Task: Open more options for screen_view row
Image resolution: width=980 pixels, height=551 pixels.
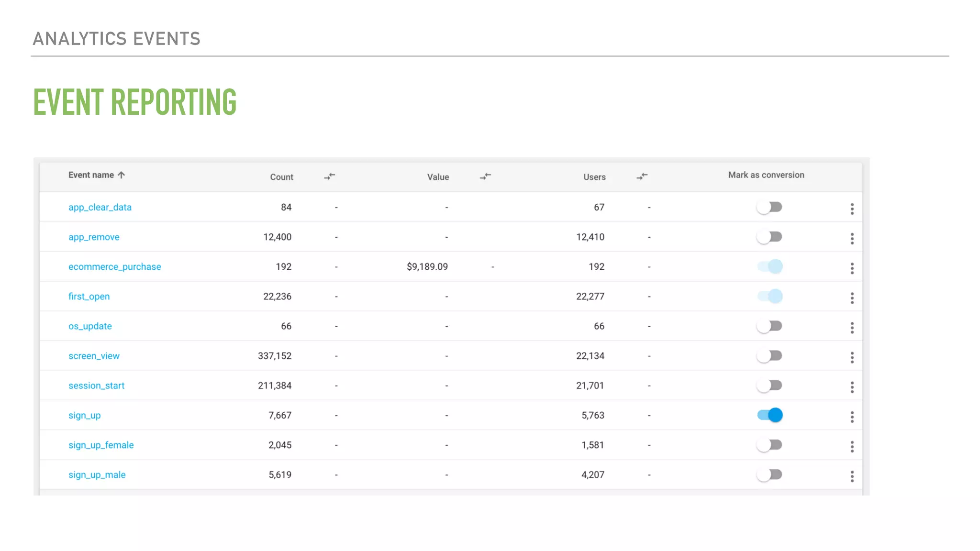Action: pos(852,357)
